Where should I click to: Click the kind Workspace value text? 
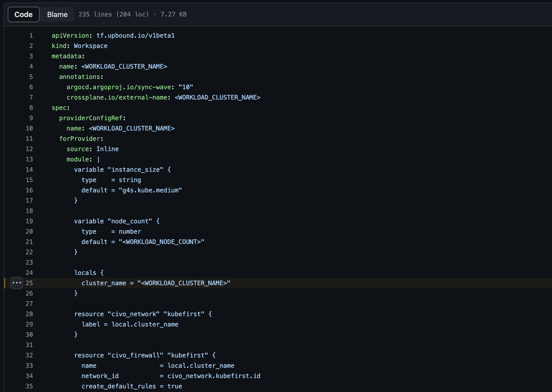coord(91,46)
